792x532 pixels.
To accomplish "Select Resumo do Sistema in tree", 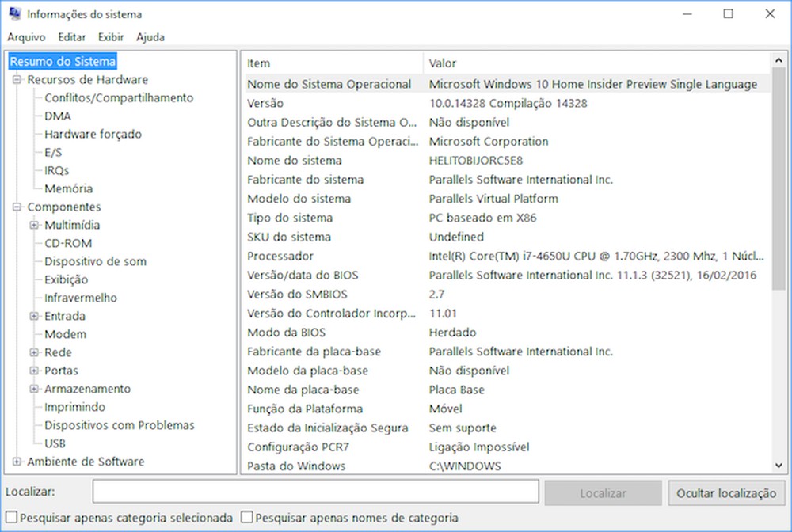I will click(x=63, y=61).
